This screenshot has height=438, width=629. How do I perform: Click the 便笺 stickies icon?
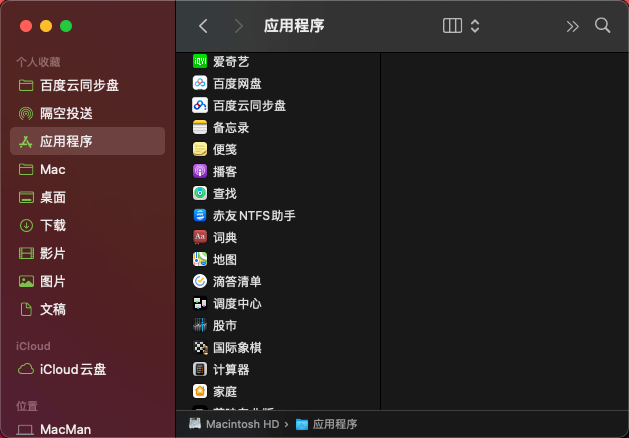200,149
